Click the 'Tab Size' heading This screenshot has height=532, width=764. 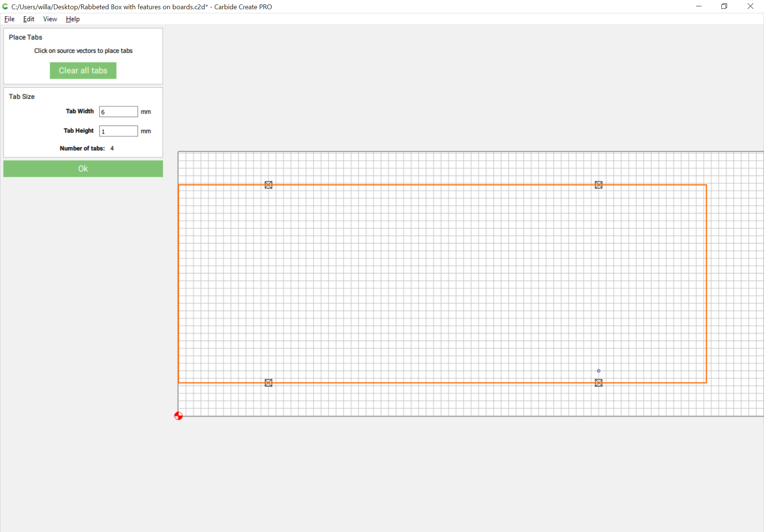[22, 96]
